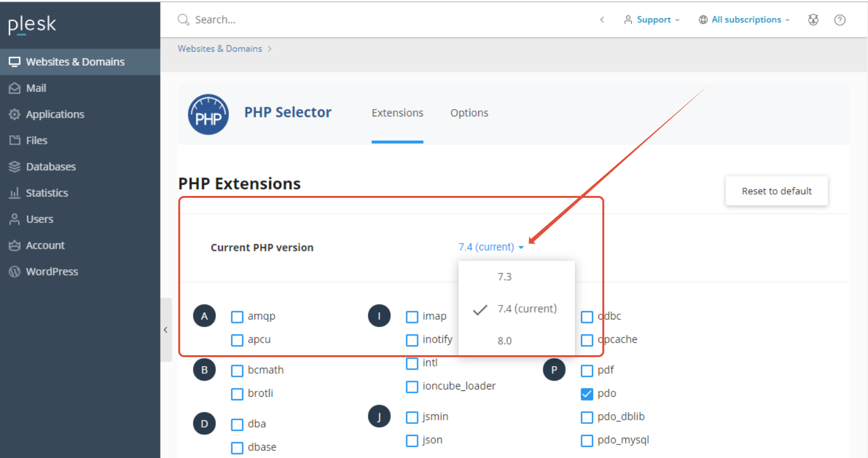Enable the json extension checkbox
This screenshot has width=868, height=458.
point(412,441)
